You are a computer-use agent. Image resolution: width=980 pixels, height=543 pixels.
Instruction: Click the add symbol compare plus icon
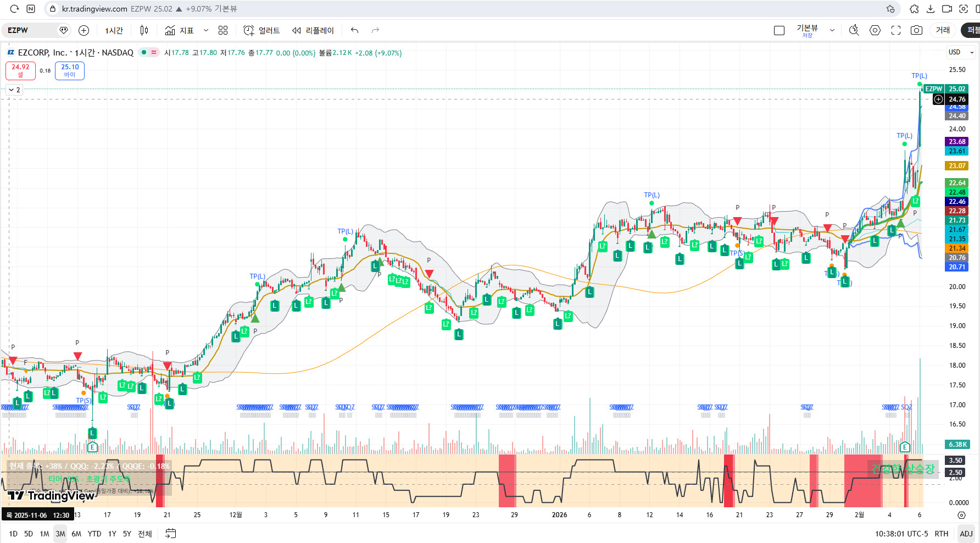[x=84, y=30]
